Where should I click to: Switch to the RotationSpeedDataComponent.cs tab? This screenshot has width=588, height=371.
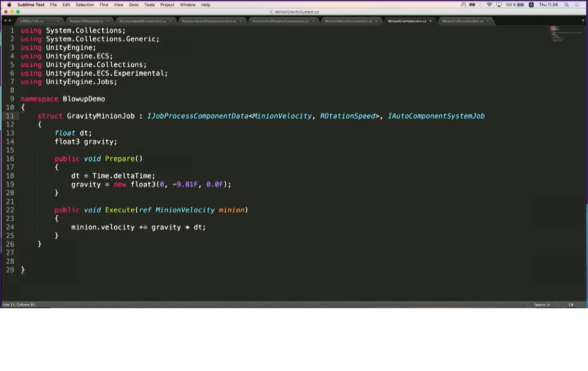(x=212, y=21)
